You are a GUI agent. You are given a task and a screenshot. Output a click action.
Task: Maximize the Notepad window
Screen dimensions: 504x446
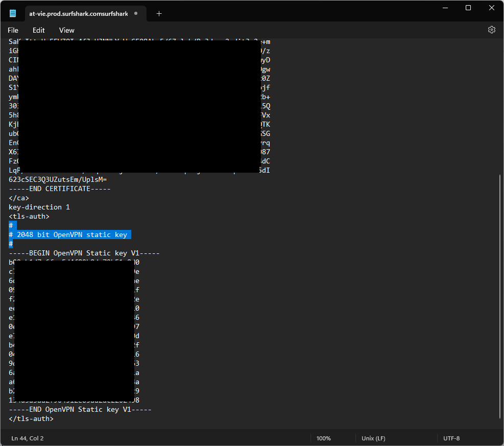468,8
